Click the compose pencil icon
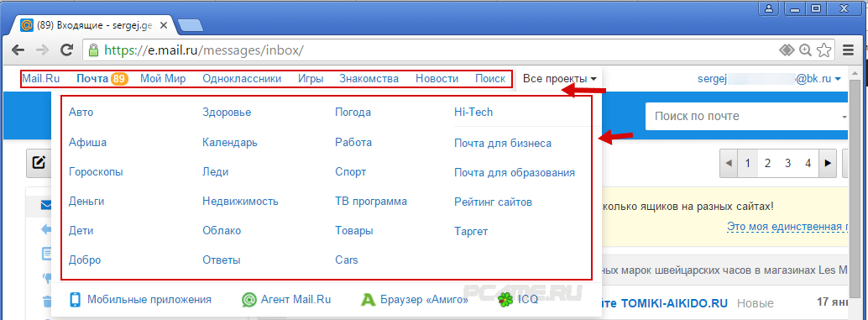 point(39,162)
